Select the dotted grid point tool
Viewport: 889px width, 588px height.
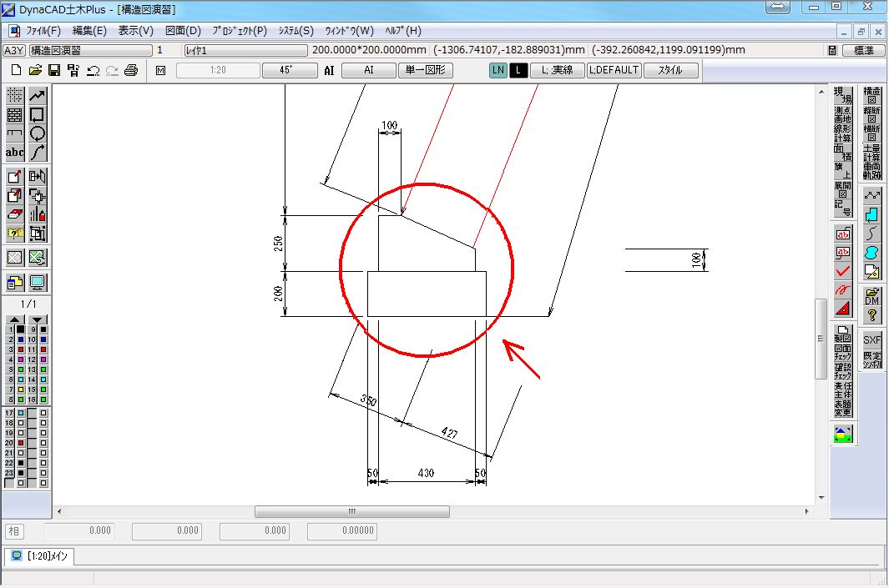[15, 96]
